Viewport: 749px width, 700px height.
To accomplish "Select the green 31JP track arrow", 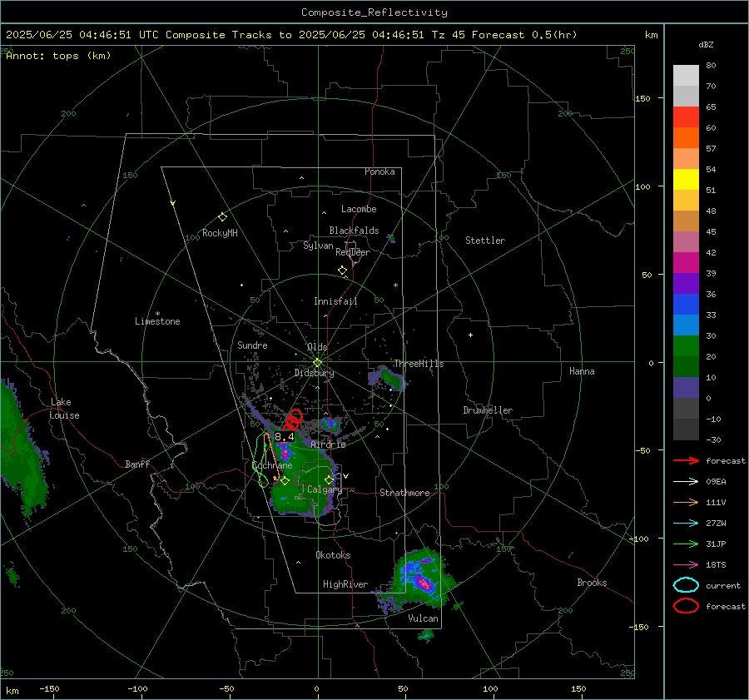I will tap(686, 544).
